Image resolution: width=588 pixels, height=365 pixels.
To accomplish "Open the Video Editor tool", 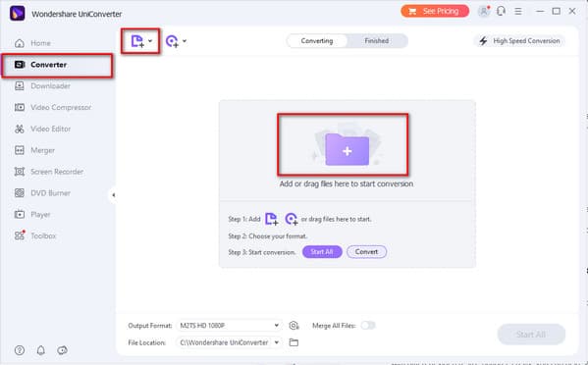I will tap(42, 129).
